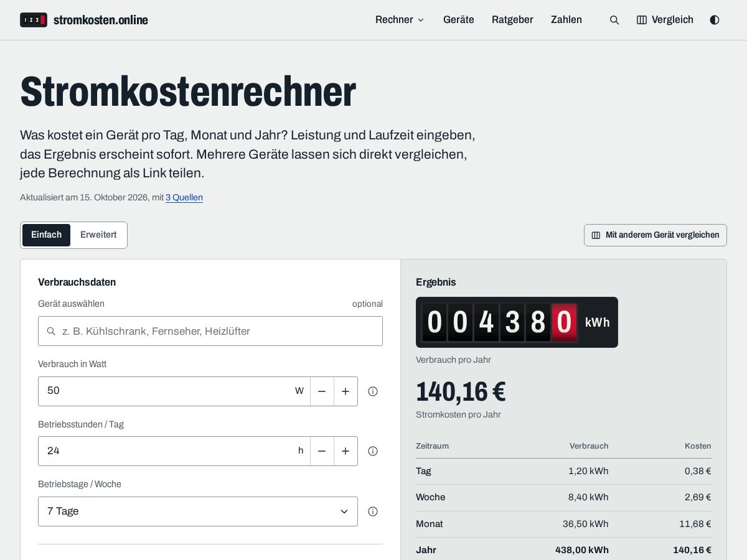The image size is (747, 560).
Task: Focus the Gerät auswählen search field
Action: pos(210,331)
